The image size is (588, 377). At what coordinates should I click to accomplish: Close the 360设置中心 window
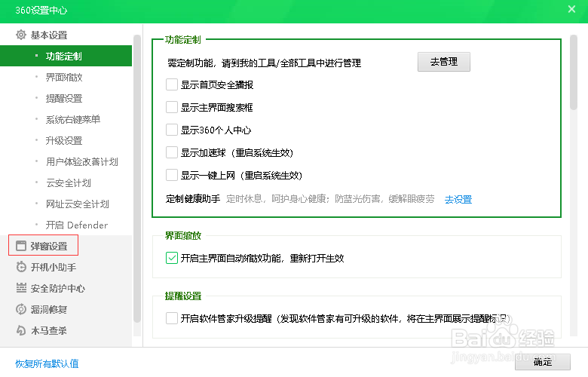(571, 9)
